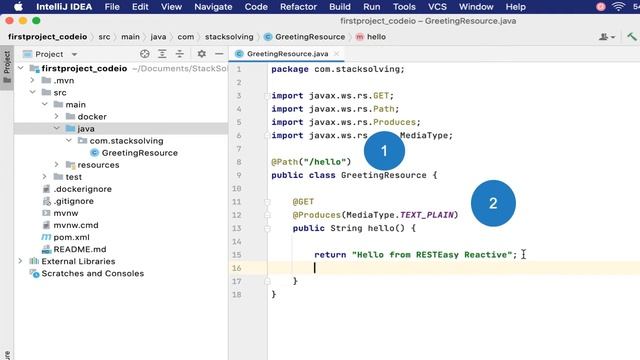Open the File menu
Image resolution: width=640 pixels, height=360 pixels.
112,7
